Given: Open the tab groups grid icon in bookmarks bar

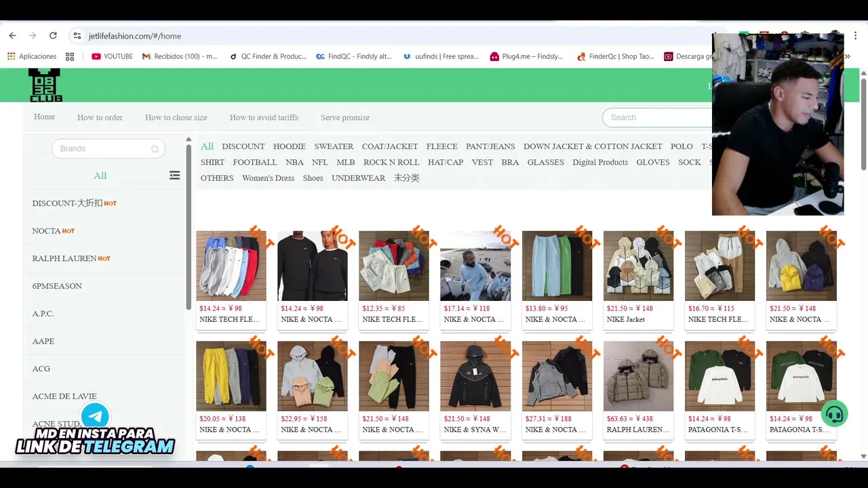Looking at the screenshot, I should pos(70,56).
